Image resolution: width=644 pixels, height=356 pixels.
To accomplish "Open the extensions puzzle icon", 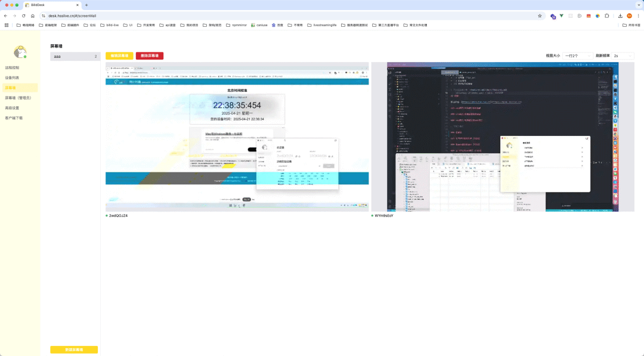I will pyautogui.click(x=606, y=16).
